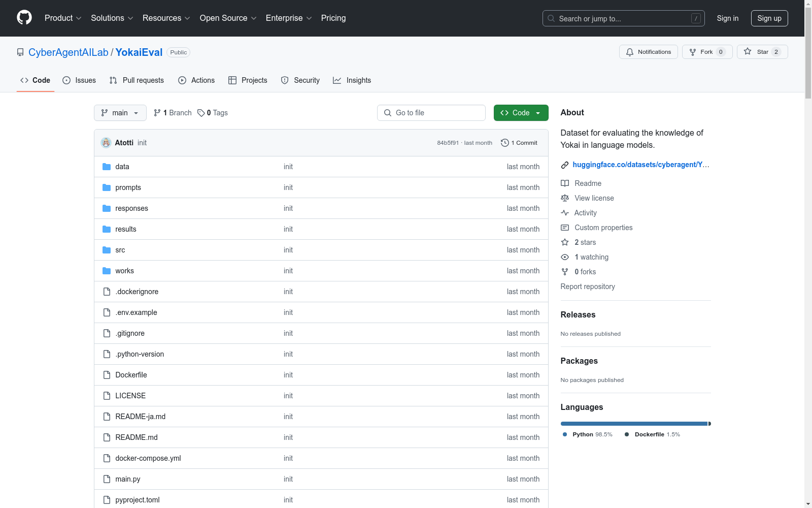The image size is (812, 508).
Task: Switch to the Security tab
Action: 300,80
